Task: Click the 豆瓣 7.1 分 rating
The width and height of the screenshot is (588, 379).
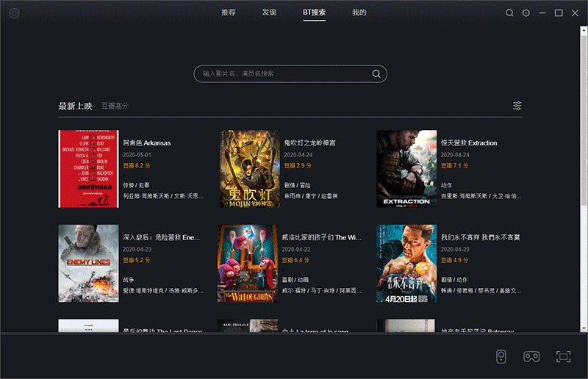Action: tap(454, 166)
